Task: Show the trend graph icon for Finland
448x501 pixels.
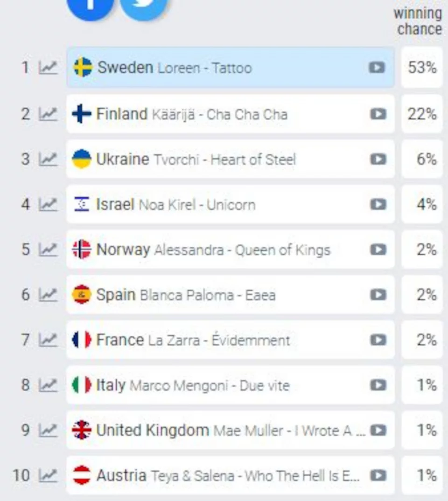Action: tap(48, 114)
